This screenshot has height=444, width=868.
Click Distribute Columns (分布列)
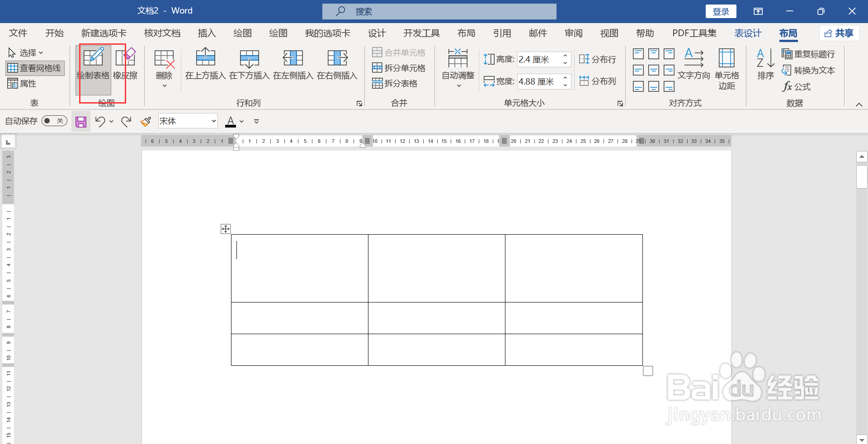pyautogui.click(x=598, y=81)
